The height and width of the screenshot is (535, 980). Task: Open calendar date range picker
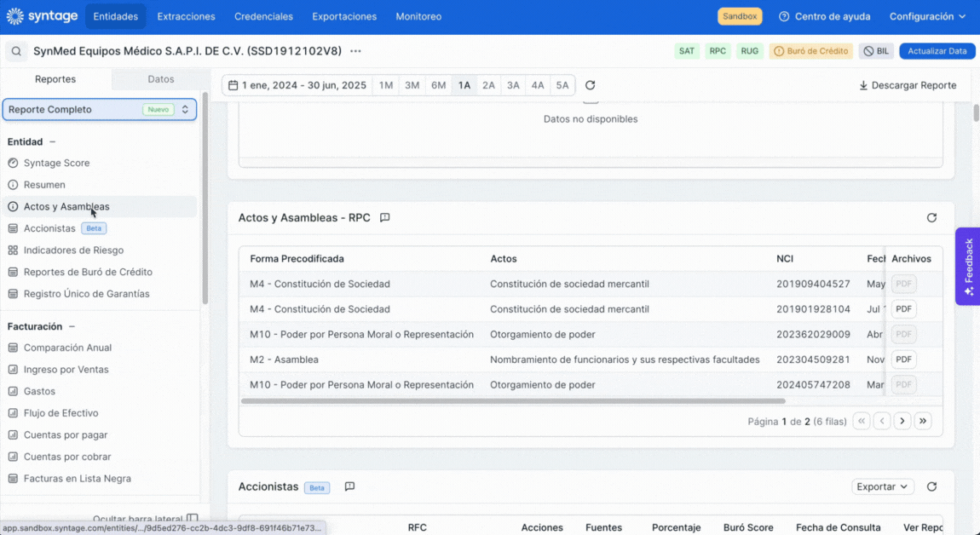(297, 85)
